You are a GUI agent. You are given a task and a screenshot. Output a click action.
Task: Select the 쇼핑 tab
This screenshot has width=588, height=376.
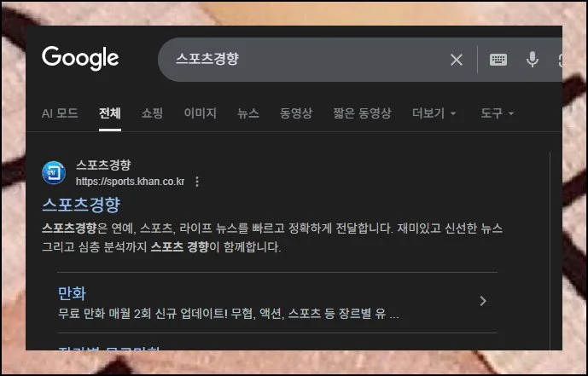point(152,113)
